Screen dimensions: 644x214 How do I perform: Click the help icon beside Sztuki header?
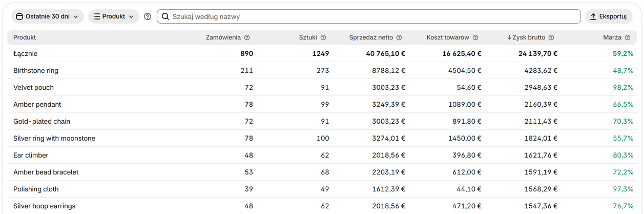(x=323, y=37)
